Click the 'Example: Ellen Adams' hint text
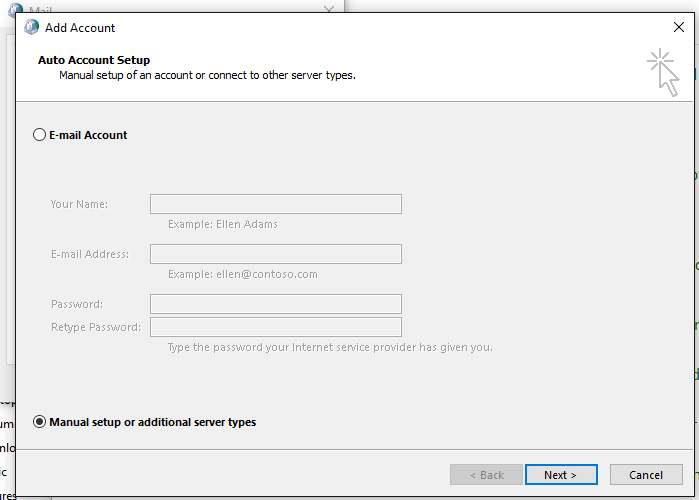699x500 pixels. tap(223, 224)
